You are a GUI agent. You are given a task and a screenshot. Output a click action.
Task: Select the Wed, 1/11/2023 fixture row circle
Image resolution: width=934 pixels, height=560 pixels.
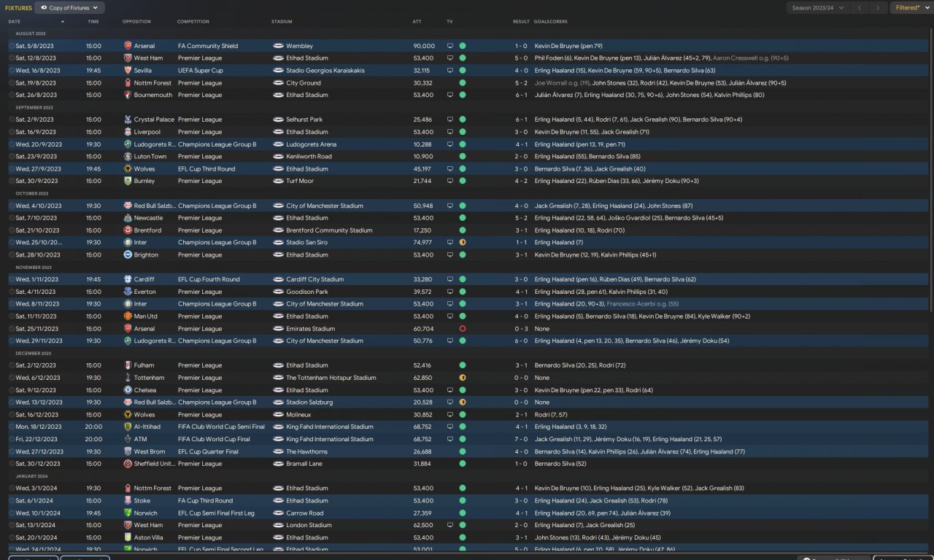[x=12, y=279]
